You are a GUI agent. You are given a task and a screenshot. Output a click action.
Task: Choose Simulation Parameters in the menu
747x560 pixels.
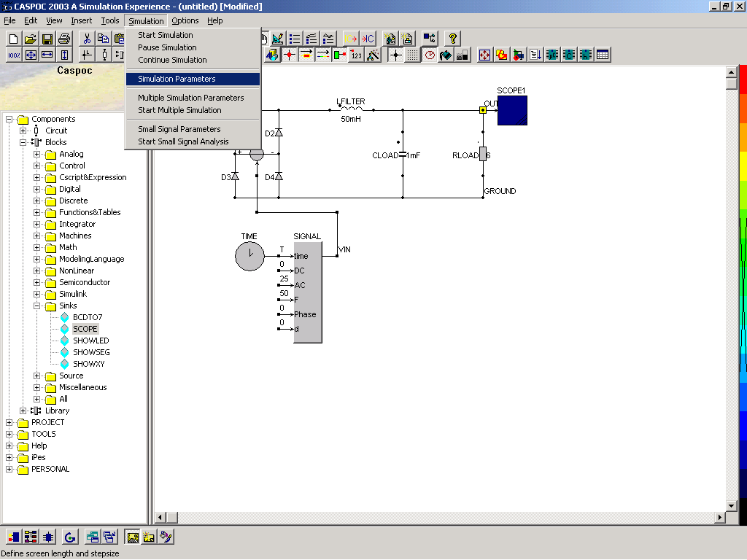click(193, 79)
